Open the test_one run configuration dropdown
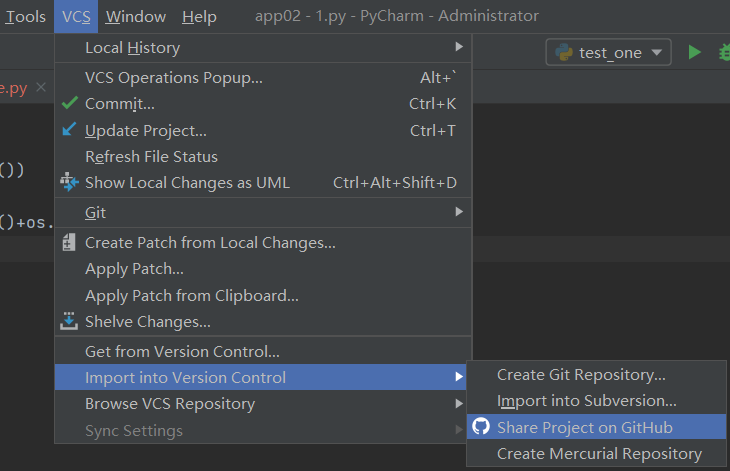Viewport: 730px width, 471px height. 608,53
